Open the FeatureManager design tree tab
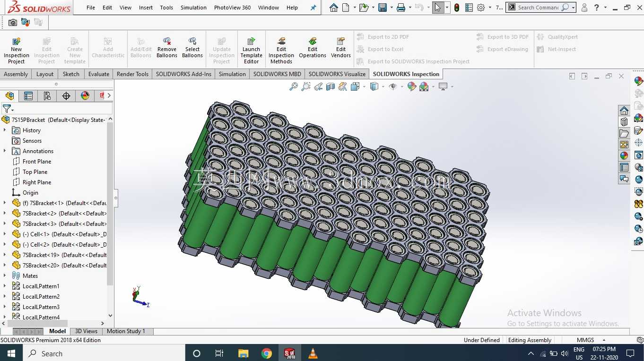This screenshot has height=361, width=644. 9,96
